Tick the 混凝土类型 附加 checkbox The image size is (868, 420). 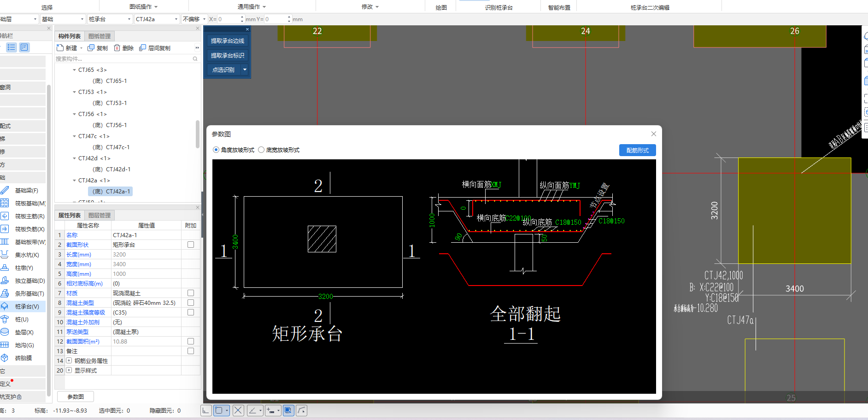pos(191,303)
